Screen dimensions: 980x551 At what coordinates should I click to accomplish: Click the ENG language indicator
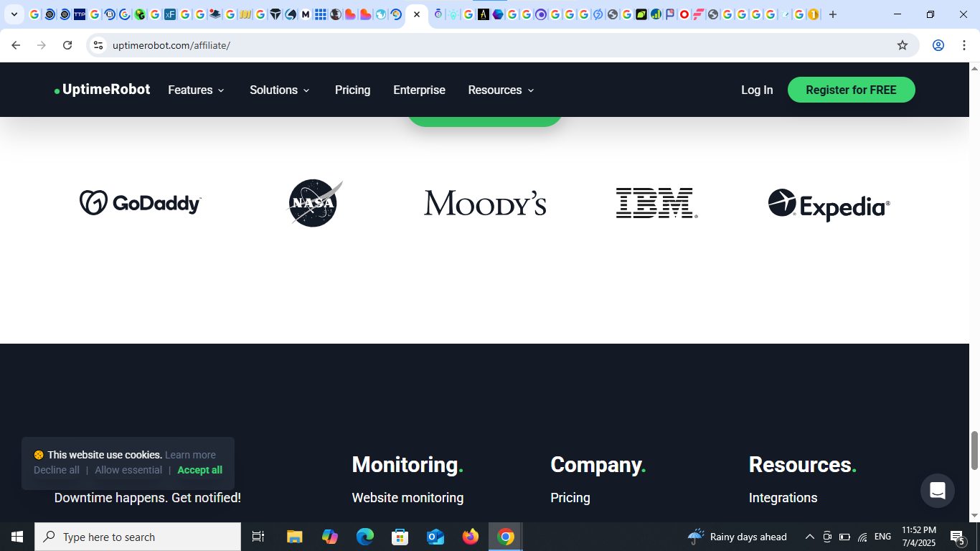click(882, 537)
